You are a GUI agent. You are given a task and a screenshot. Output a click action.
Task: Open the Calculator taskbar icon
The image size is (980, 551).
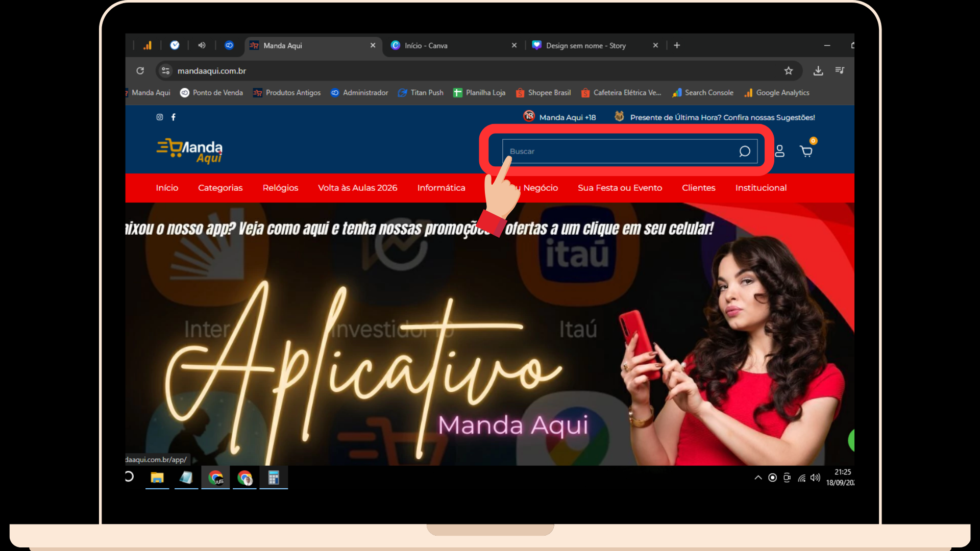[x=274, y=478]
